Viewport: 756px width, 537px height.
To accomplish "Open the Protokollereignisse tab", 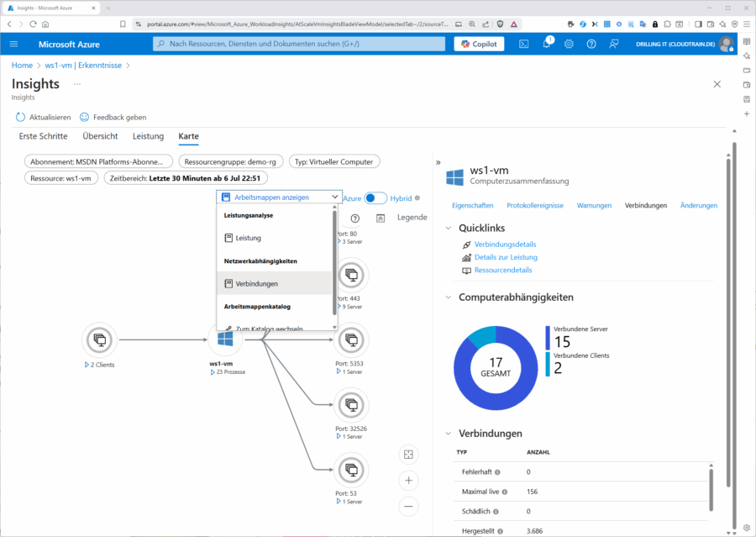I will (535, 206).
